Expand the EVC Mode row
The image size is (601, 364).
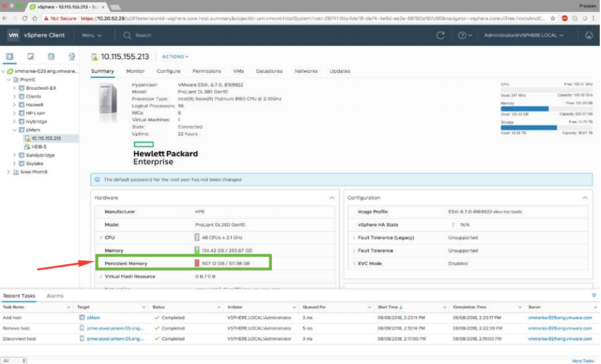(354, 263)
